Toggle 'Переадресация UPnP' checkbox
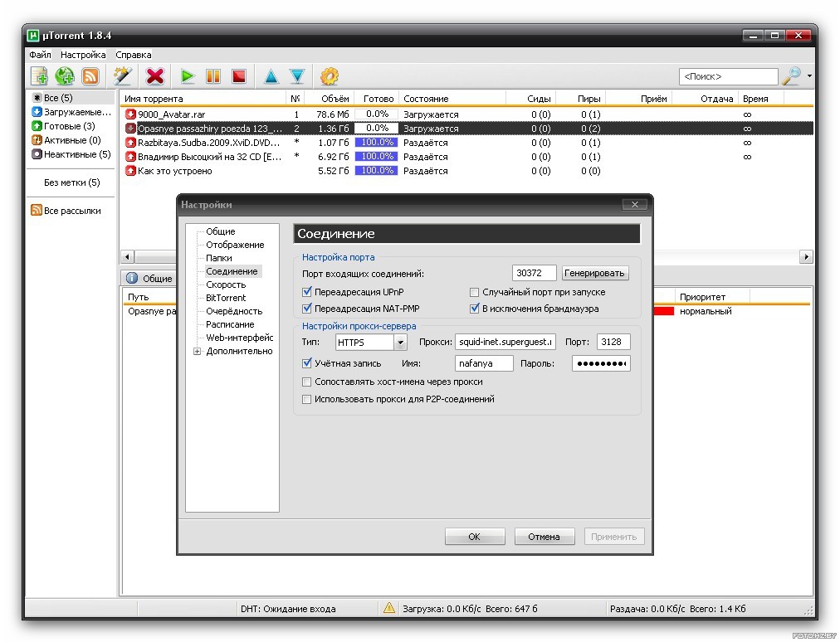This screenshot has width=840, height=642. (x=307, y=292)
